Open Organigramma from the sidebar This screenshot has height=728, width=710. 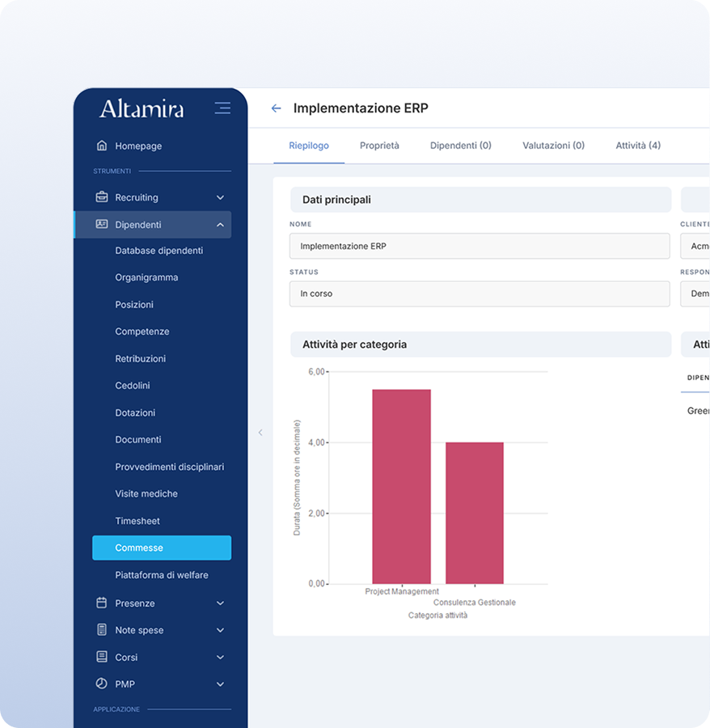[146, 277]
